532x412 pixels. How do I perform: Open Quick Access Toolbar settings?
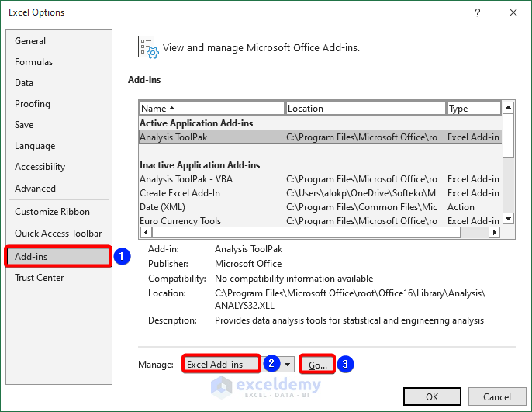coord(58,234)
